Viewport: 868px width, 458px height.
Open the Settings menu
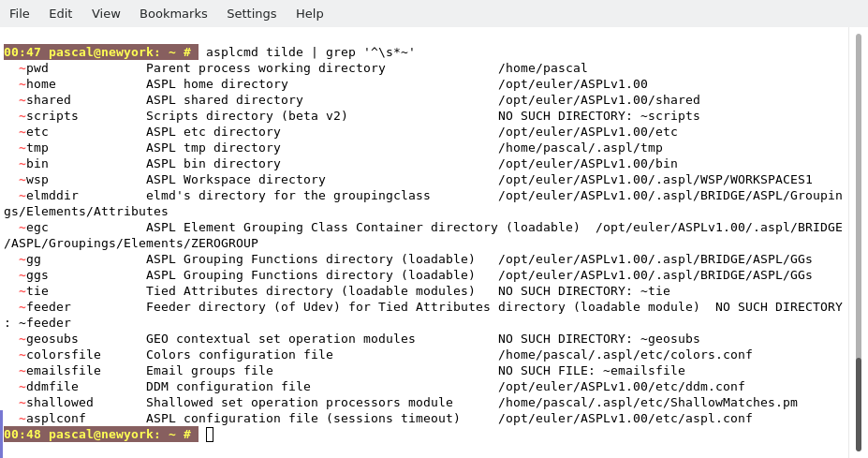tap(251, 13)
